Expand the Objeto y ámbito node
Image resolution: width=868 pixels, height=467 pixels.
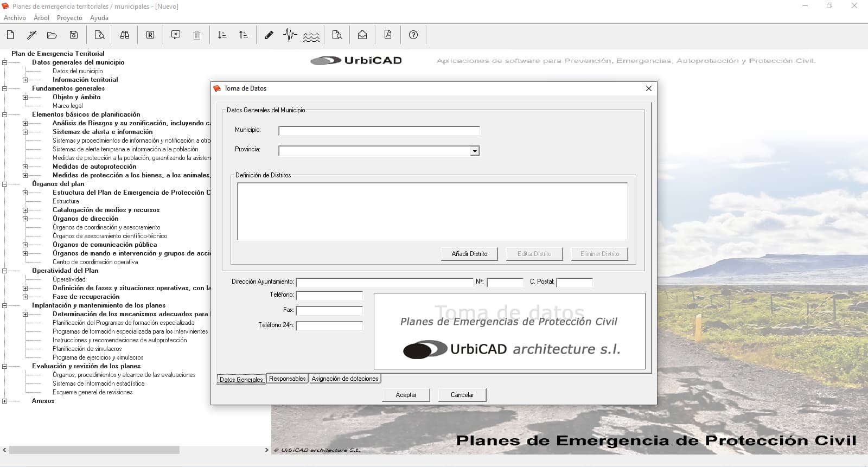coord(25,97)
